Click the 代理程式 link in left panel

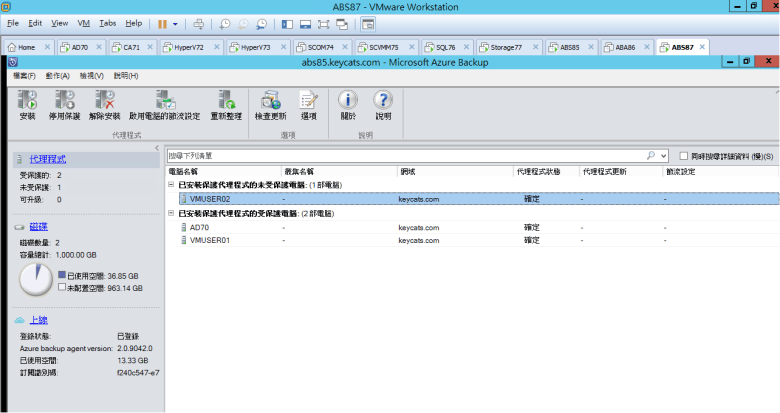click(47, 159)
